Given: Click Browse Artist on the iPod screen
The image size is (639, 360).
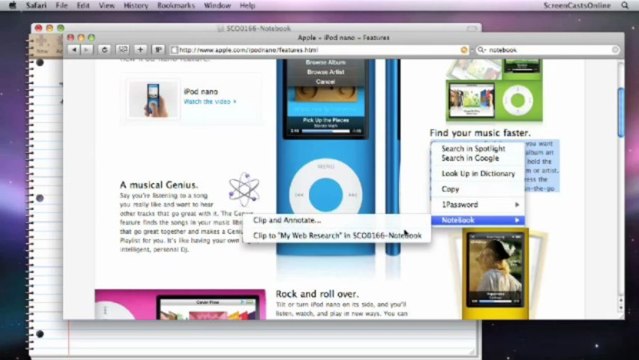Looking at the screenshot, I should [x=326, y=72].
